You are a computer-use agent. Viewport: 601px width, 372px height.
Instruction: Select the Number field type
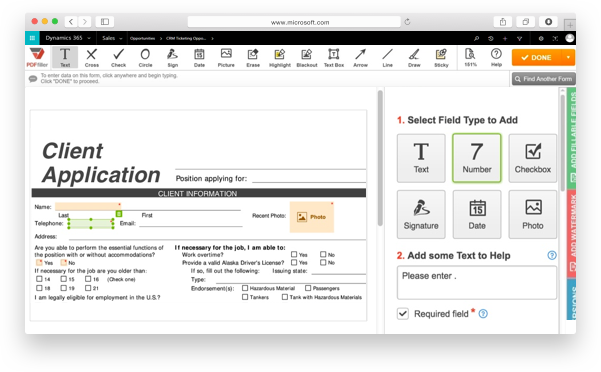click(x=476, y=158)
